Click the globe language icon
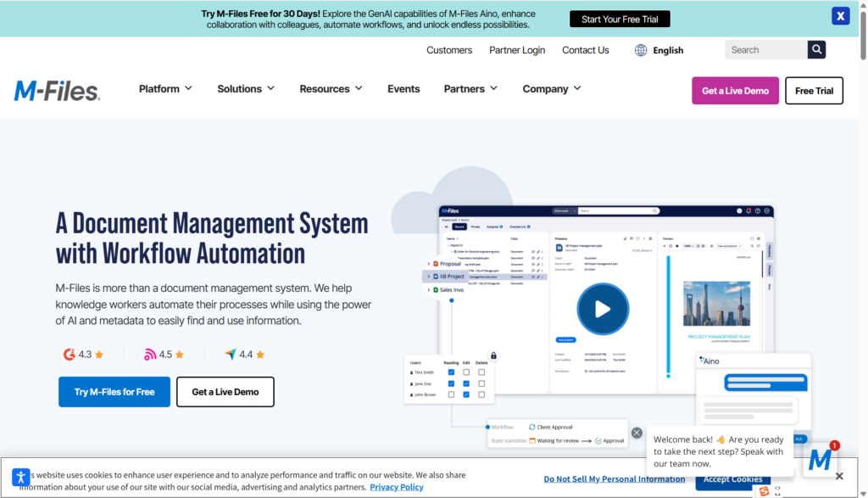This screenshot has width=868, height=498. coord(641,50)
